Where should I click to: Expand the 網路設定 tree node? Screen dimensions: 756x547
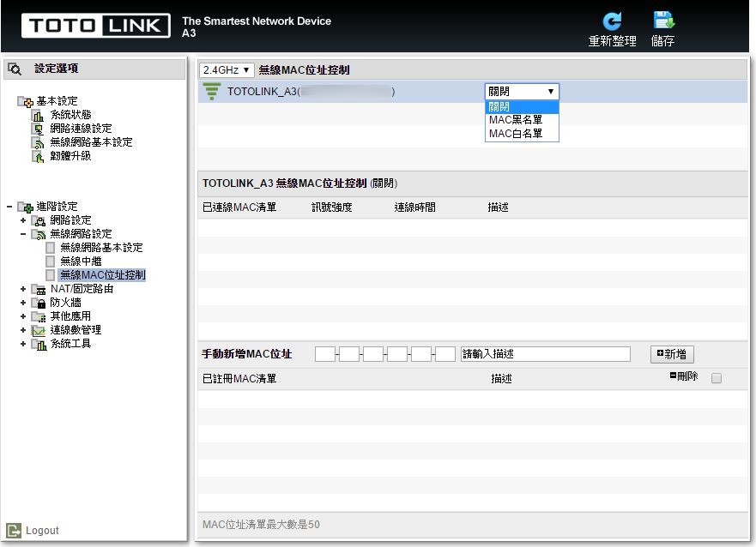pos(22,220)
